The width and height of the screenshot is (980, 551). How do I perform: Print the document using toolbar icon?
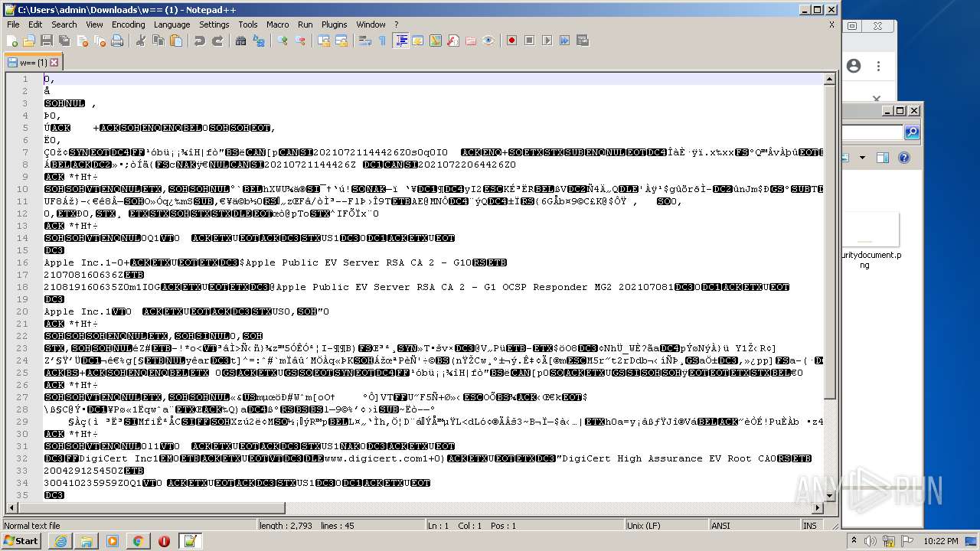[x=117, y=41]
